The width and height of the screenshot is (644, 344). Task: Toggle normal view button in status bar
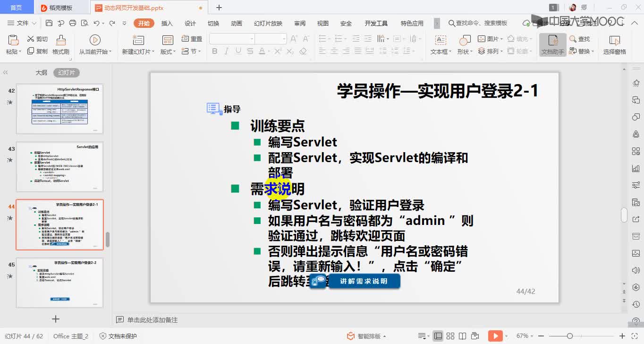click(438, 336)
